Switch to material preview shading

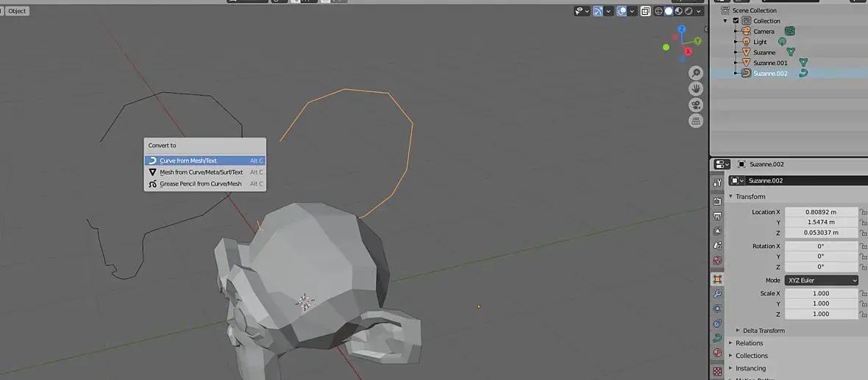[x=679, y=11]
